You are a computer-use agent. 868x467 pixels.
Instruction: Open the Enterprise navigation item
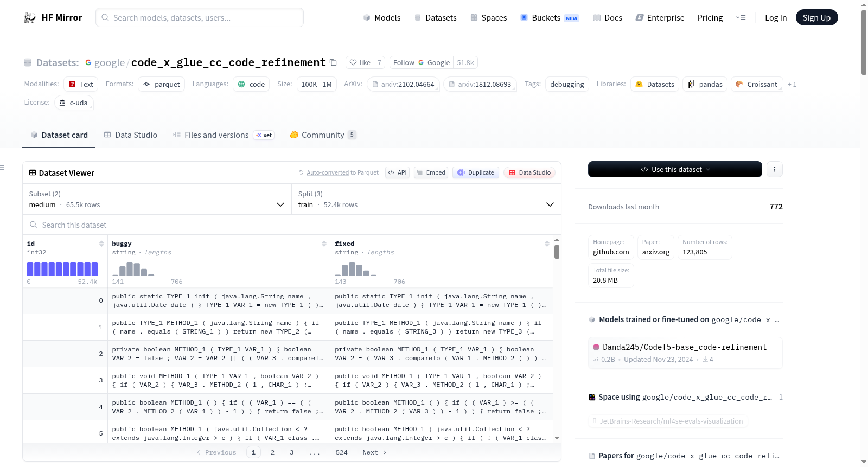click(660, 18)
